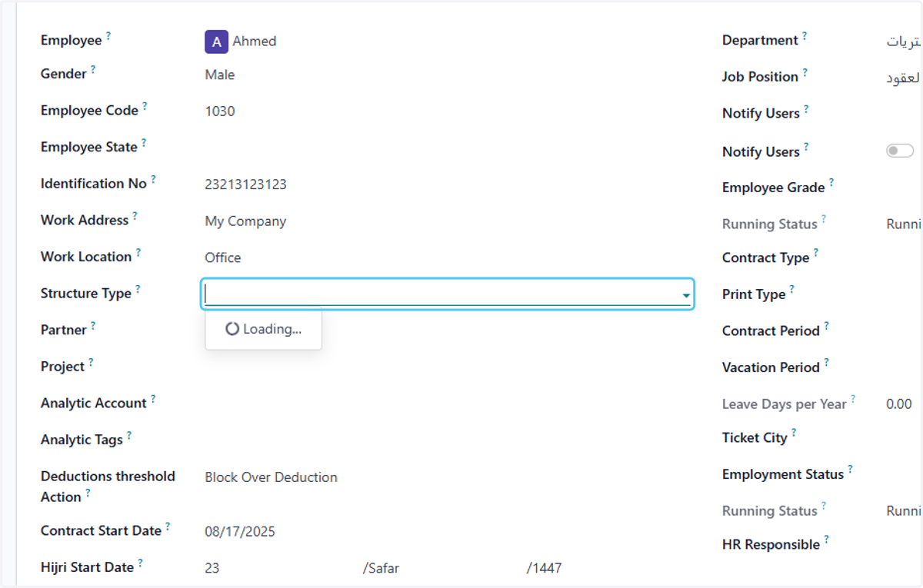Click the Hijri day value 23
The image size is (923, 588).
(x=212, y=569)
